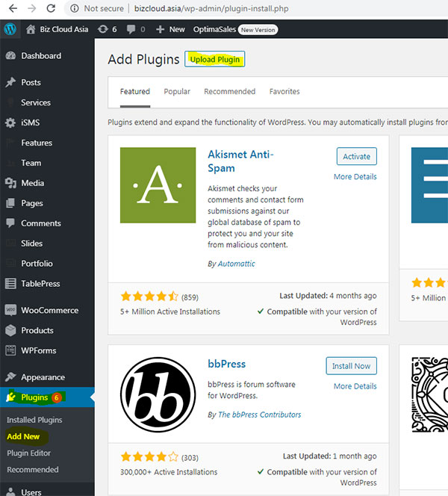448x496 pixels.
Task: Open the Akismet Anti-Spam title link
Action: [x=240, y=161]
